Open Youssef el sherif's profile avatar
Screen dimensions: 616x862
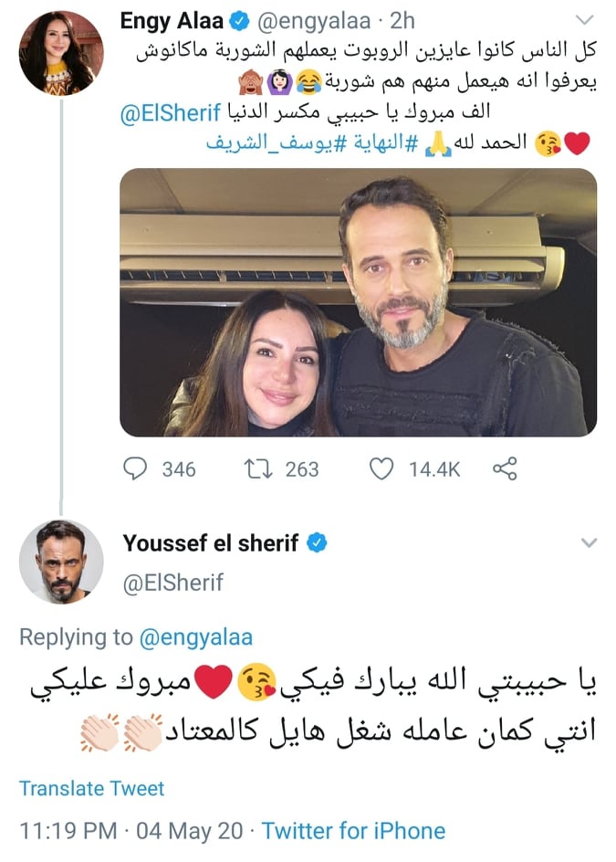[61, 562]
